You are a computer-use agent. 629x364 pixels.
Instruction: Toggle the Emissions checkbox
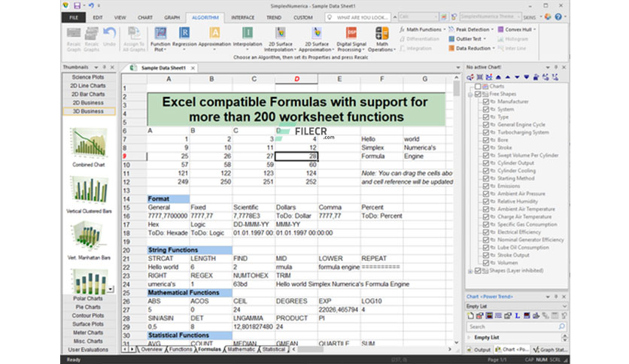(x=486, y=186)
